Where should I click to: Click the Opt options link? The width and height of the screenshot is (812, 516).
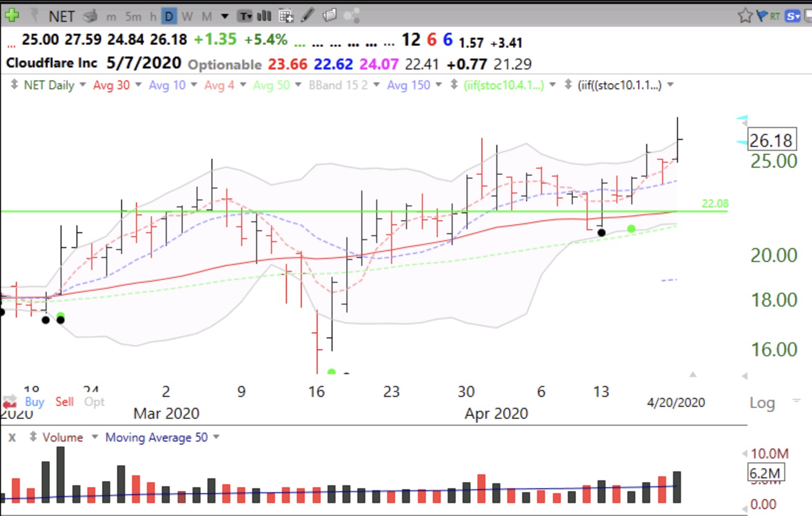click(x=94, y=402)
